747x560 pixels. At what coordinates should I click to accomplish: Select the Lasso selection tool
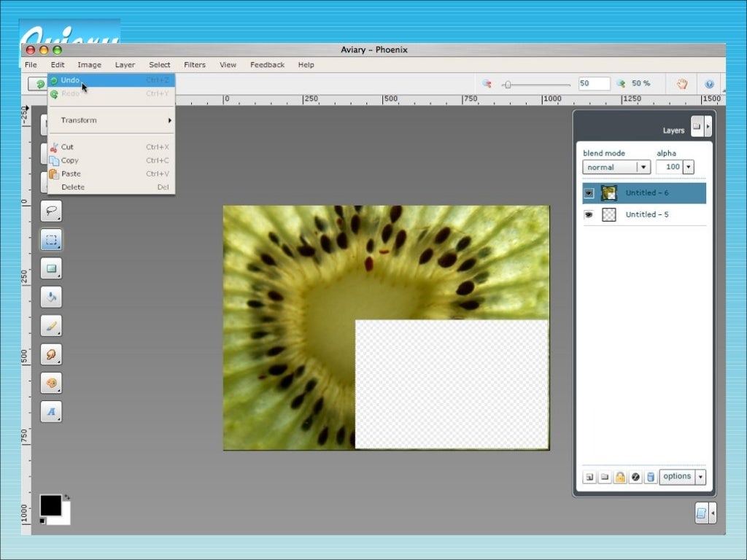(x=51, y=211)
